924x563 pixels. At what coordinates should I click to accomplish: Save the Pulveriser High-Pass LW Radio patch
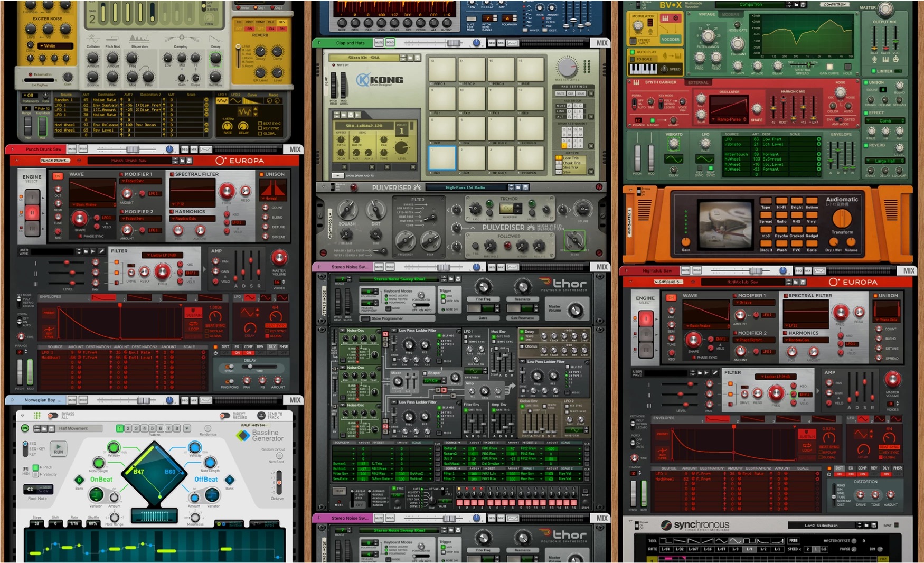pos(525,187)
